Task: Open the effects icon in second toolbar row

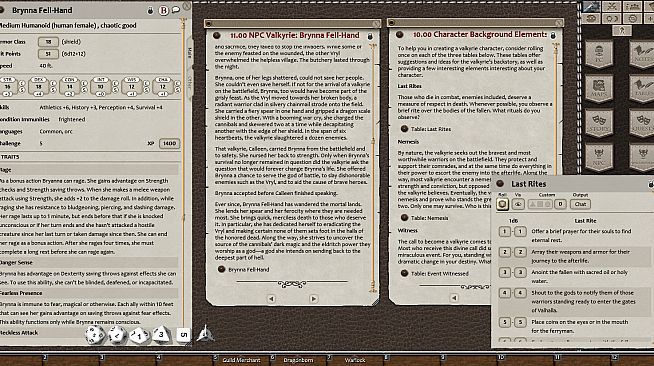Action: pyautogui.click(x=591, y=18)
